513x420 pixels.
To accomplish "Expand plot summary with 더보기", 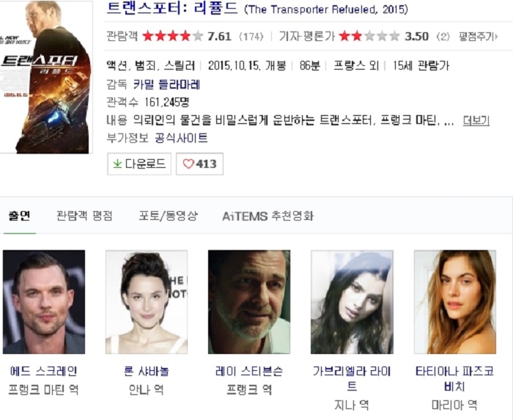I will [x=476, y=121].
